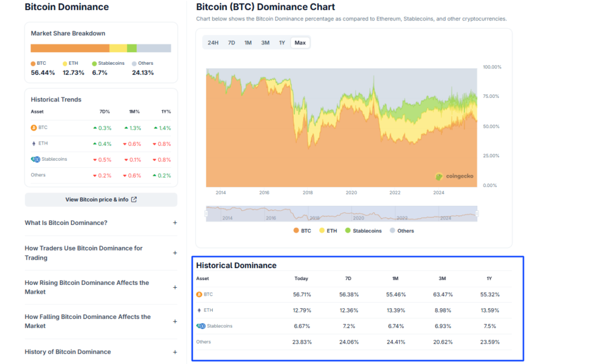This screenshot has width=614, height=364.
Task: Toggle BTC series in chart legend
Action: (x=302, y=231)
